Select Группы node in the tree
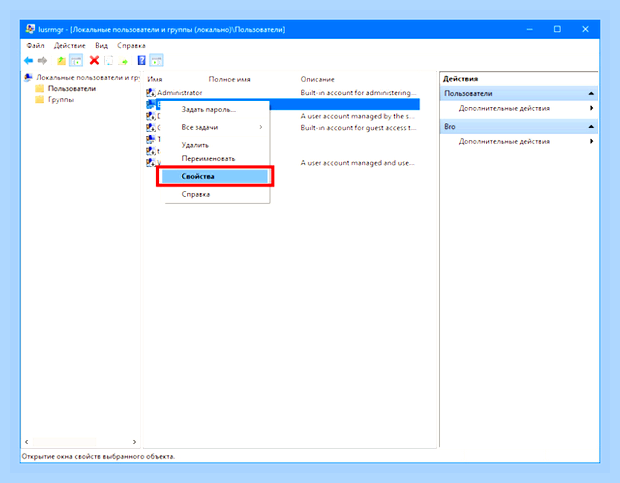Viewport: 620px width, 483px height. (61, 100)
